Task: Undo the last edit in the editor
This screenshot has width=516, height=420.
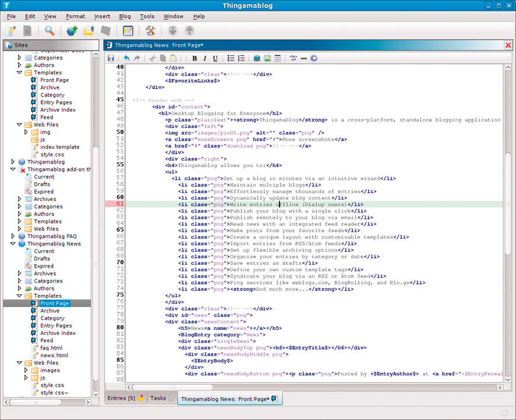Action: click(x=126, y=58)
